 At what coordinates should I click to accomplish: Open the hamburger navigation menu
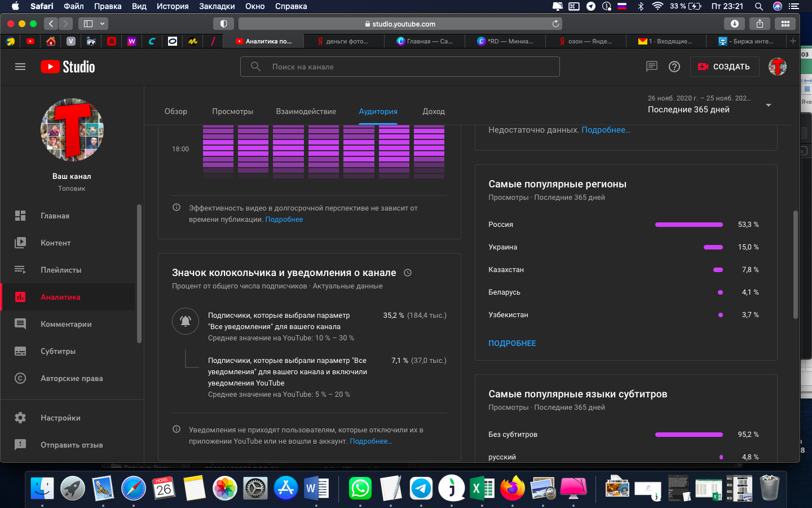20,67
